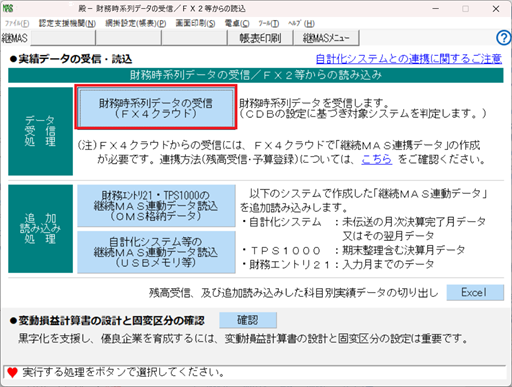Click the first blank toolbar button after 継続MAS

click(63, 38)
